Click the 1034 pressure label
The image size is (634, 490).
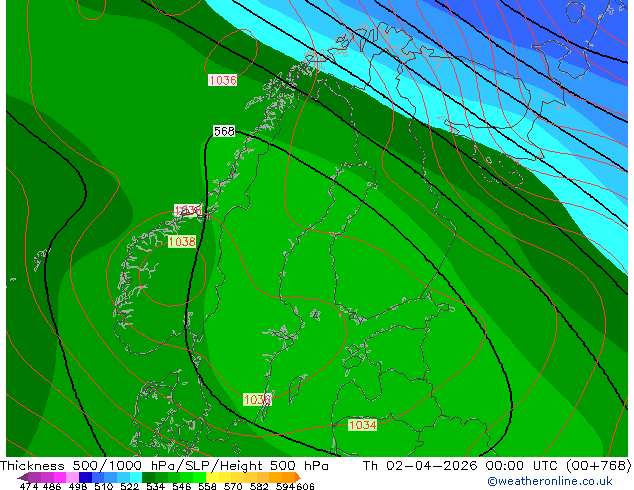click(x=362, y=425)
